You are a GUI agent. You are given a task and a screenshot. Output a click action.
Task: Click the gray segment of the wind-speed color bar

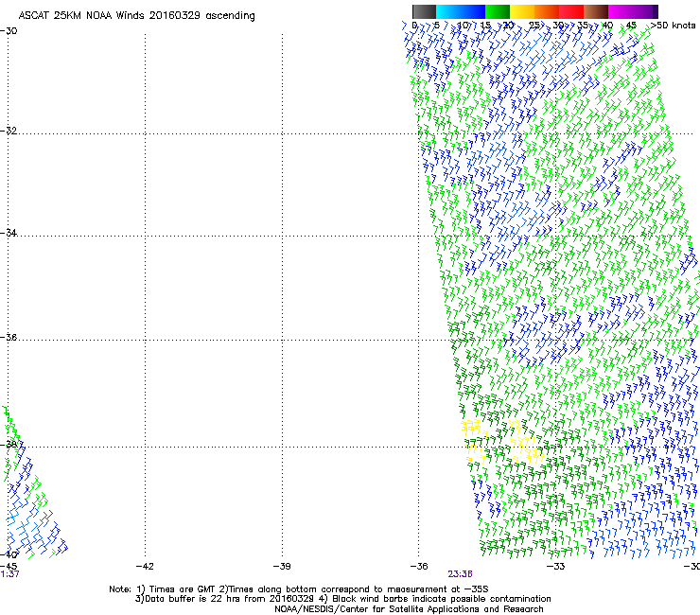(x=424, y=11)
